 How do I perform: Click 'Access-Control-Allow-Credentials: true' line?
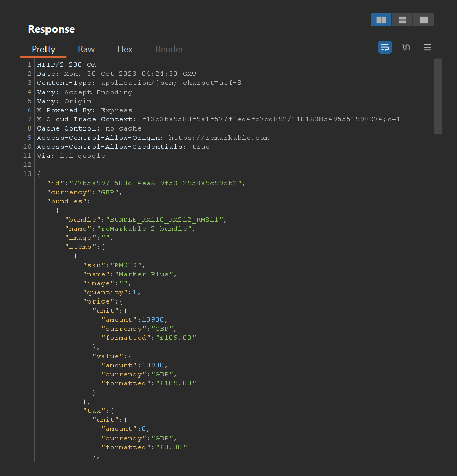point(123,147)
